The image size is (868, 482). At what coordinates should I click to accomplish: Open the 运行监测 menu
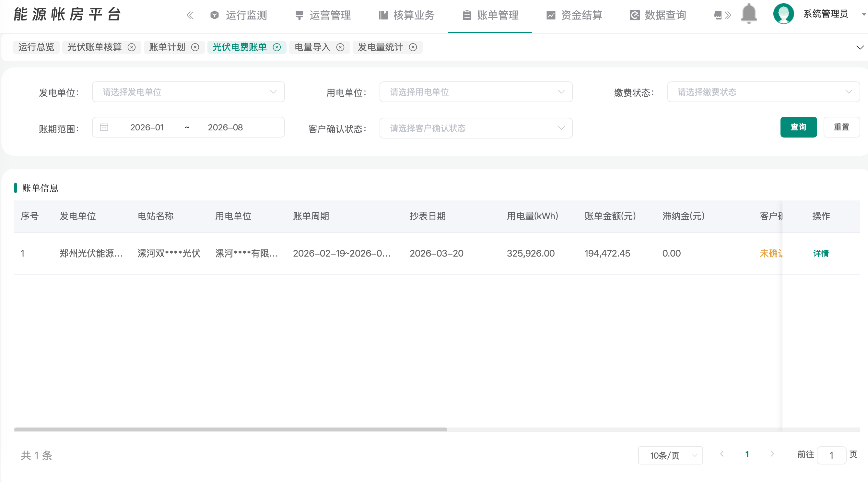click(x=239, y=15)
